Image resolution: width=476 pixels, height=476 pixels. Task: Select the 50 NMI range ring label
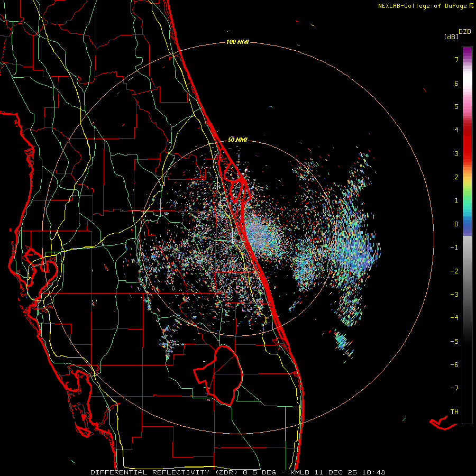(x=237, y=140)
